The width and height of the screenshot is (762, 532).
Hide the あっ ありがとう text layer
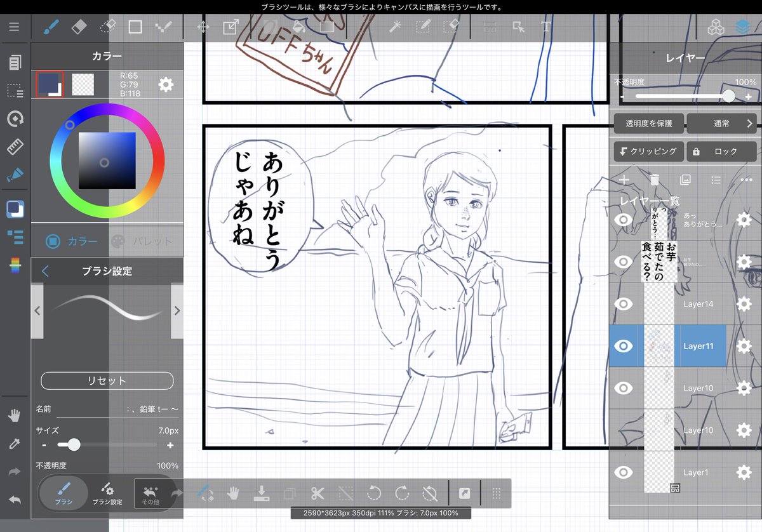[x=624, y=220]
